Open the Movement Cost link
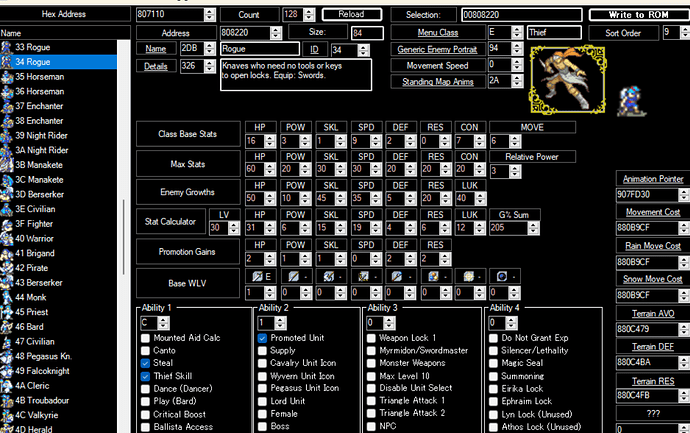 (x=653, y=212)
